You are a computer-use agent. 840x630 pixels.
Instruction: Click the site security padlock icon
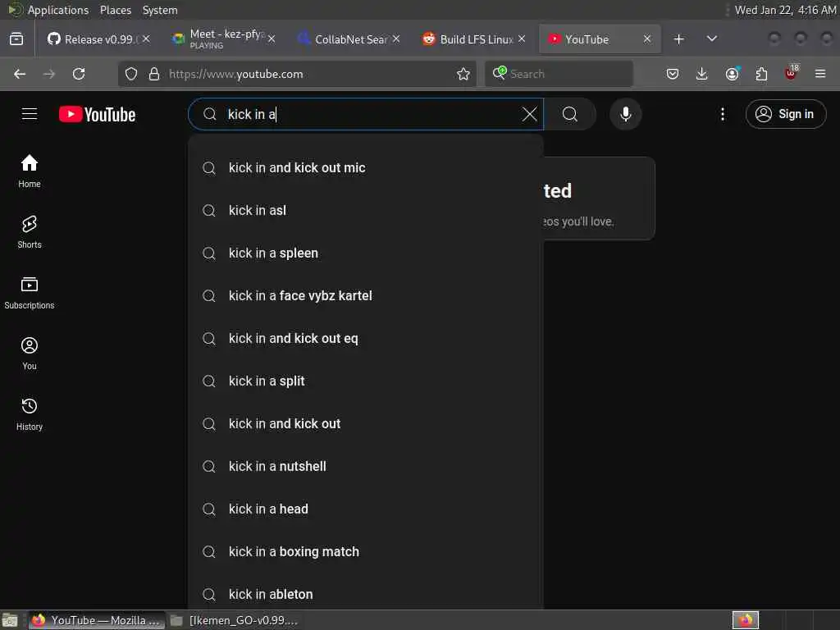click(x=154, y=74)
